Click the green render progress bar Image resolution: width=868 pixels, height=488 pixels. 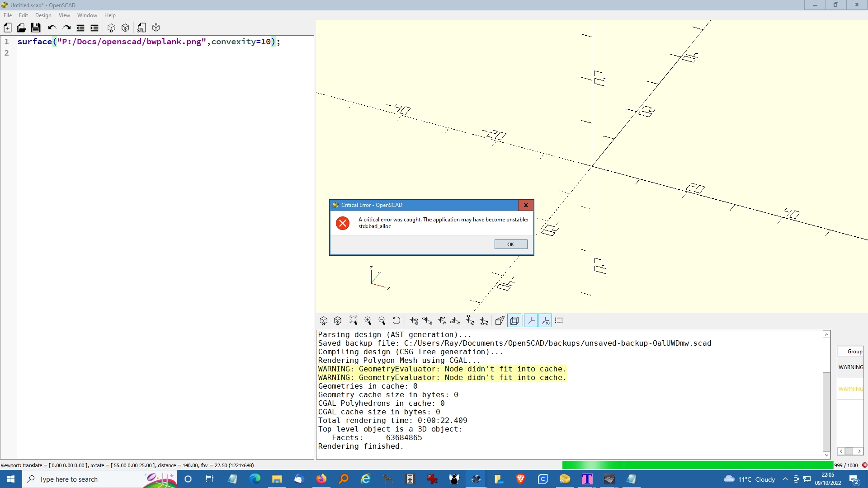pos(697,465)
